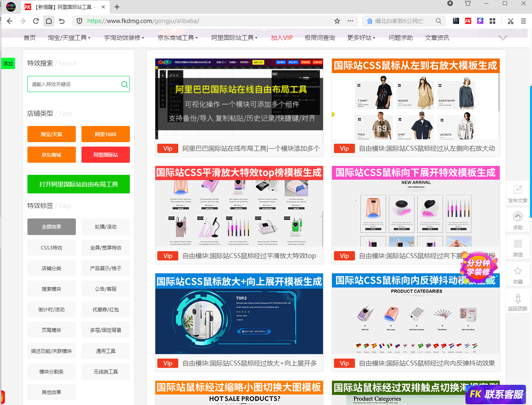Image resolution: width=532 pixels, height=405 pixels.
Task: Reload the page with the refresh icon
Action: click(36, 21)
